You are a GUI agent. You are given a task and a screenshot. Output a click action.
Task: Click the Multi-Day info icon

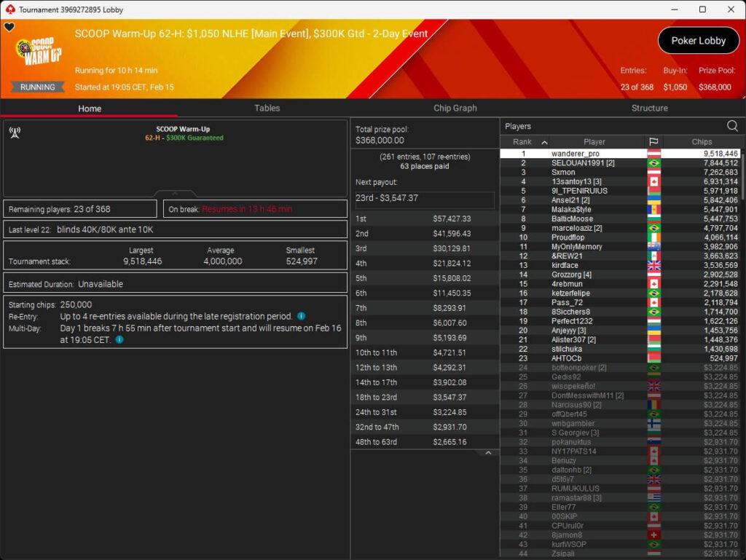point(119,339)
